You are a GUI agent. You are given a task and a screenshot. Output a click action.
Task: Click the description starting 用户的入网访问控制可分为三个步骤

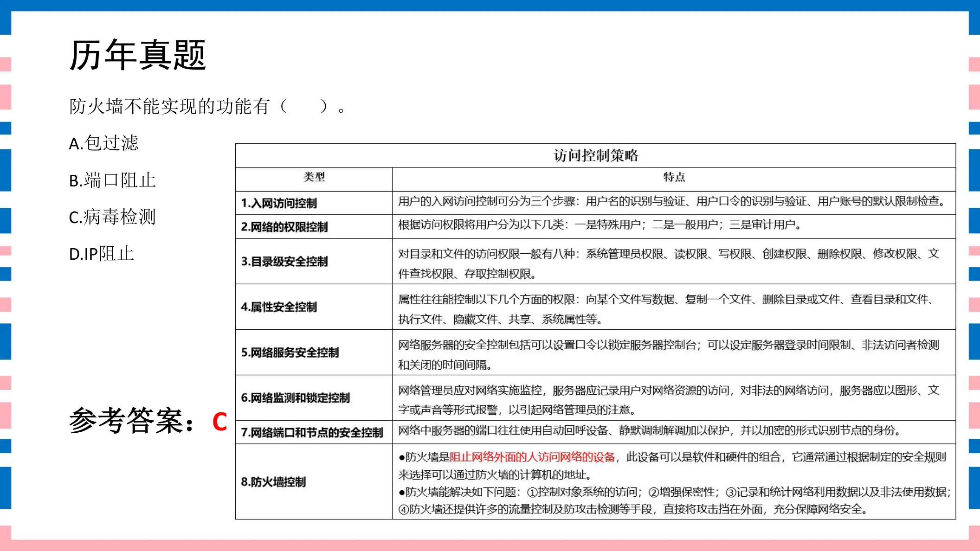click(x=671, y=201)
